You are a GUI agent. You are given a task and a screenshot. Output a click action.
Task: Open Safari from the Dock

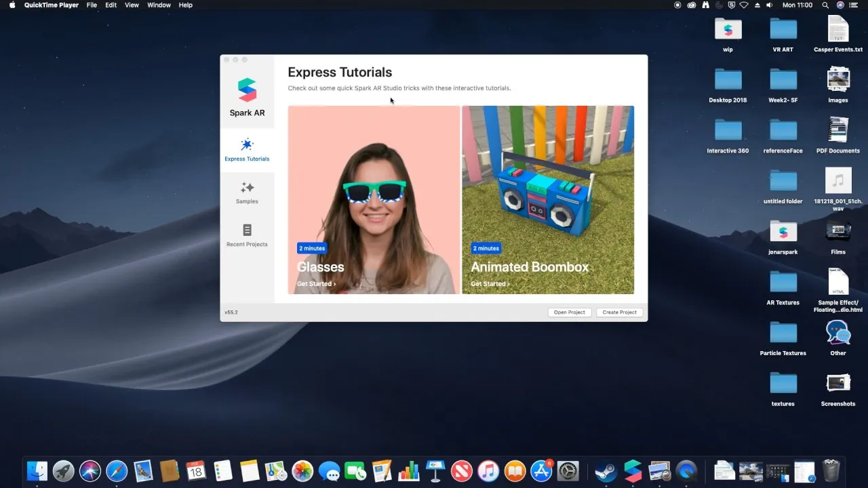click(x=117, y=470)
